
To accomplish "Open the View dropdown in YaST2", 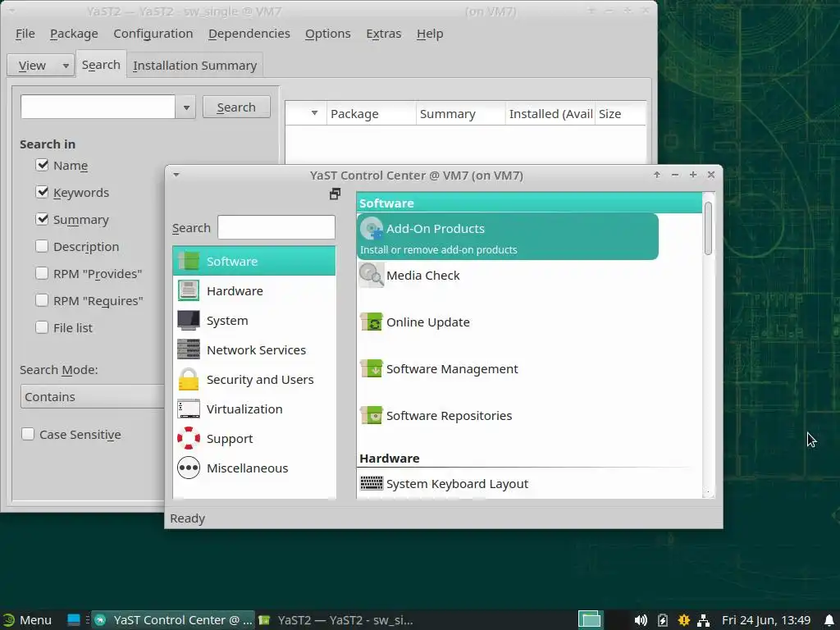I will 41,66.
